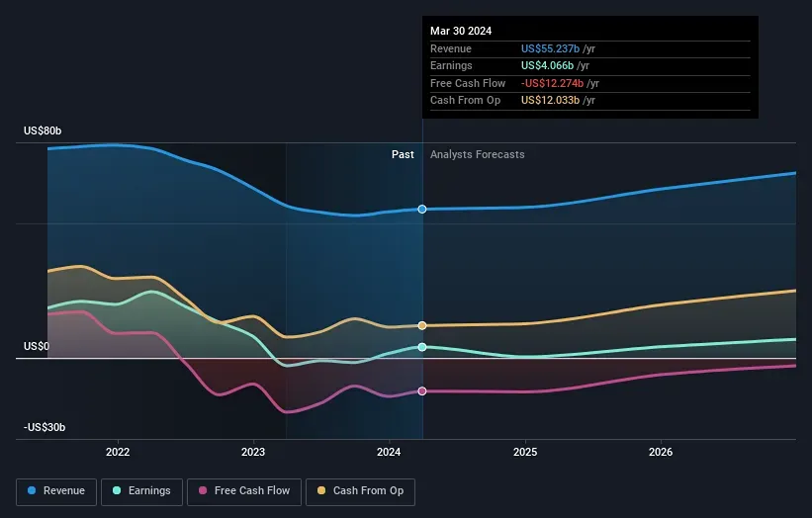Viewport: 812px width, 518px height.
Task: Click the 2025 x-axis label
Action: click(525, 452)
